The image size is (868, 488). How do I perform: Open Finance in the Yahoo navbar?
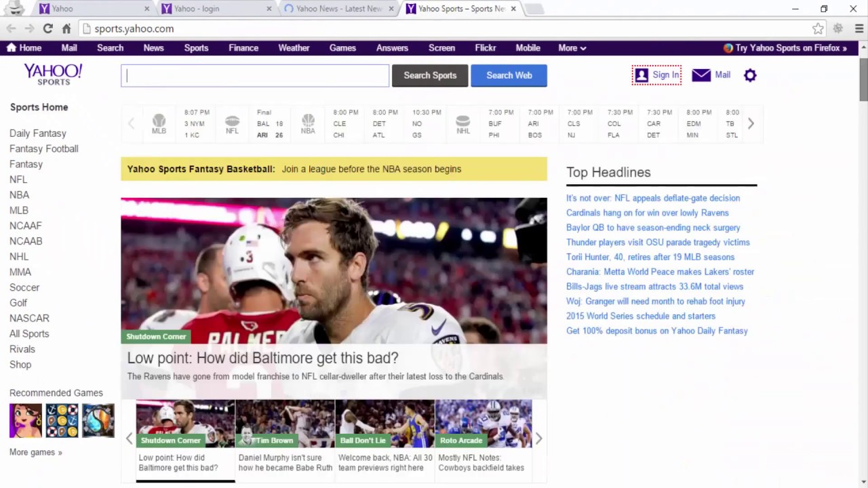click(243, 48)
